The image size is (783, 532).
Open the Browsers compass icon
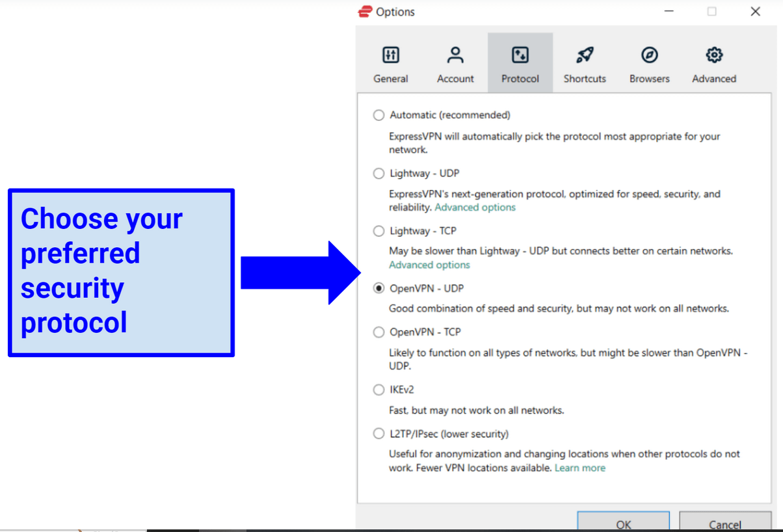point(650,55)
